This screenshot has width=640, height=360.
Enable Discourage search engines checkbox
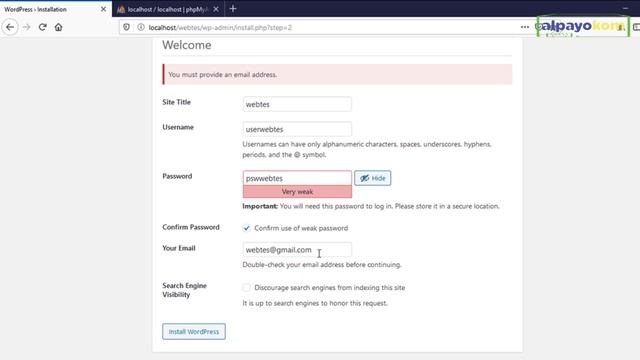(x=247, y=287)
